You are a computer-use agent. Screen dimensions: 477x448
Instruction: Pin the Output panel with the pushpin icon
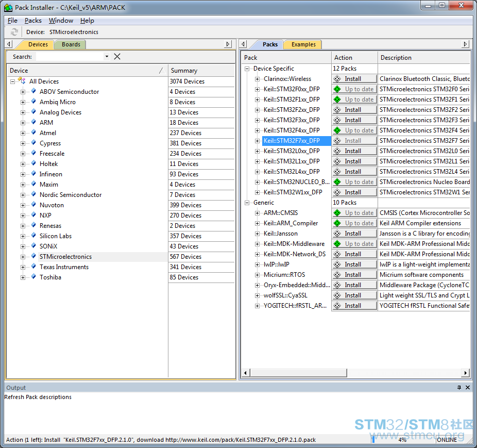(459, 387)
